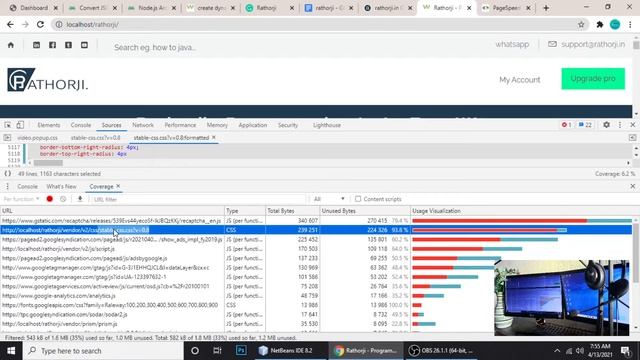Screen dimensions: 640x360
Task: Open the LinkedIn social icon on site
Action: 36,45
